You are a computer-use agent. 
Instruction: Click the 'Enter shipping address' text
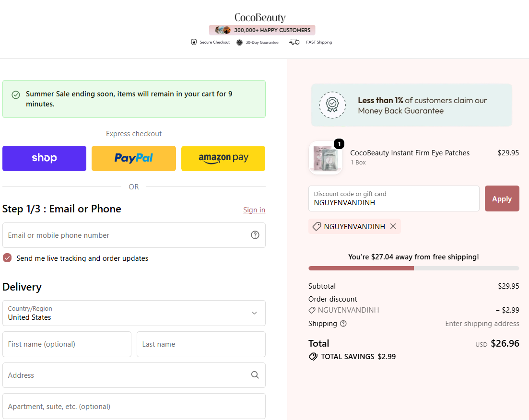(x=482, y=324)
